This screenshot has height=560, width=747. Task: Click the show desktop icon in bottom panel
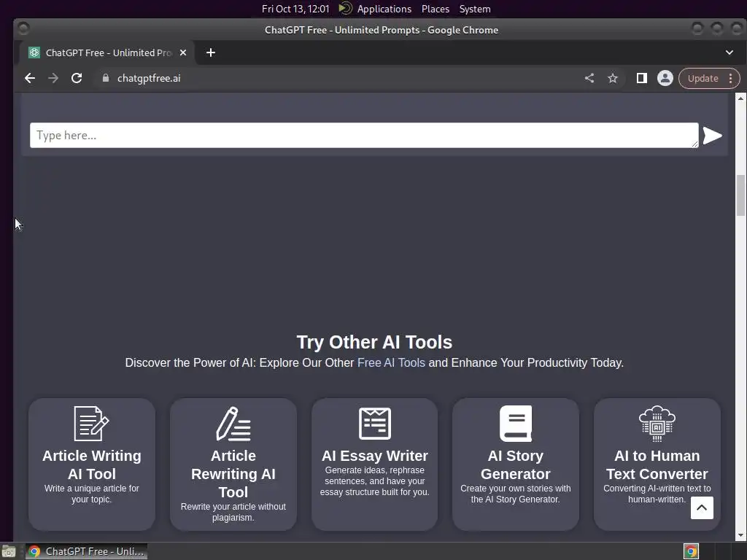tap(8, 551)
